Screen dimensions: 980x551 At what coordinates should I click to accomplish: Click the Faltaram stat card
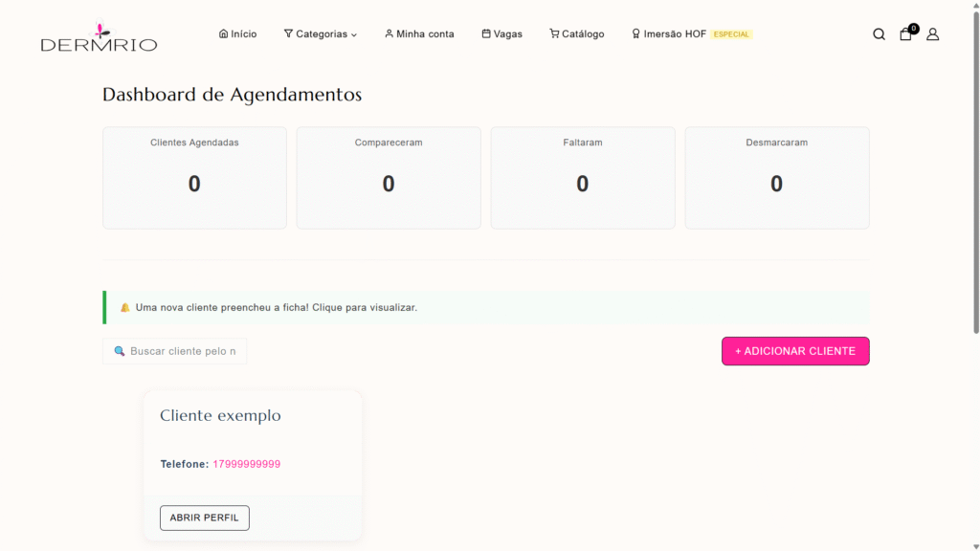tap(583, 178)
